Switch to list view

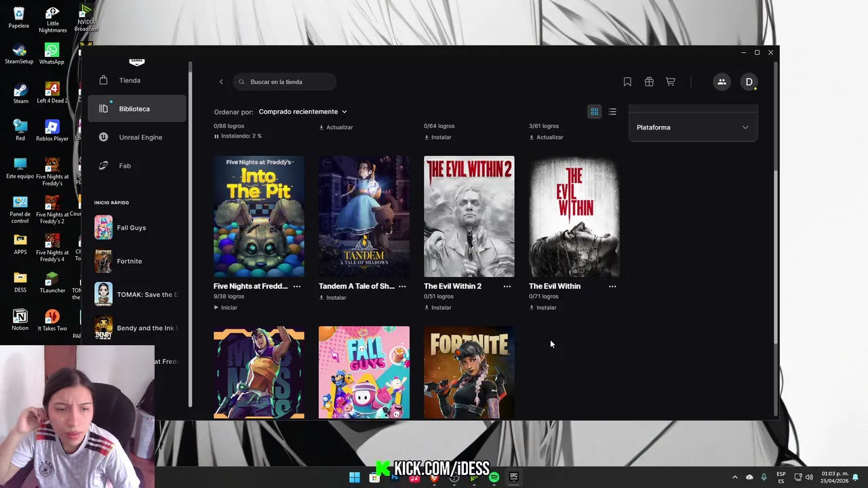tap(612, 112)
